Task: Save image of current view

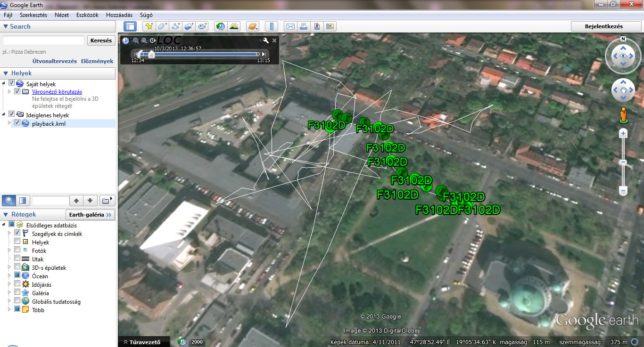Action: (317, 26)
